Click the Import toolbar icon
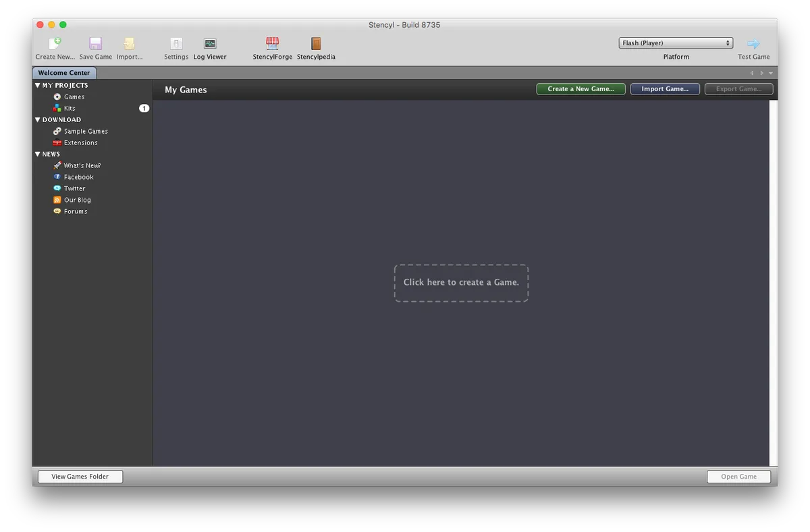Viewport: 810px width, 532px height. click(x=129, y=44)
